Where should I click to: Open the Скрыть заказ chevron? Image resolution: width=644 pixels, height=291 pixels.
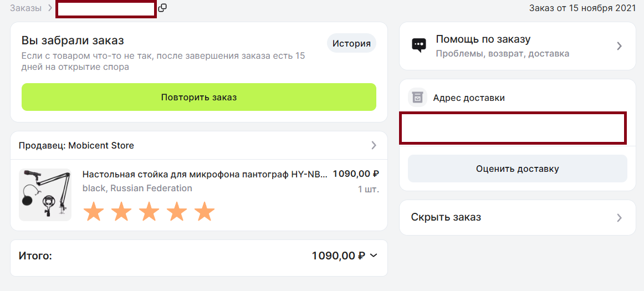(619, 218)
